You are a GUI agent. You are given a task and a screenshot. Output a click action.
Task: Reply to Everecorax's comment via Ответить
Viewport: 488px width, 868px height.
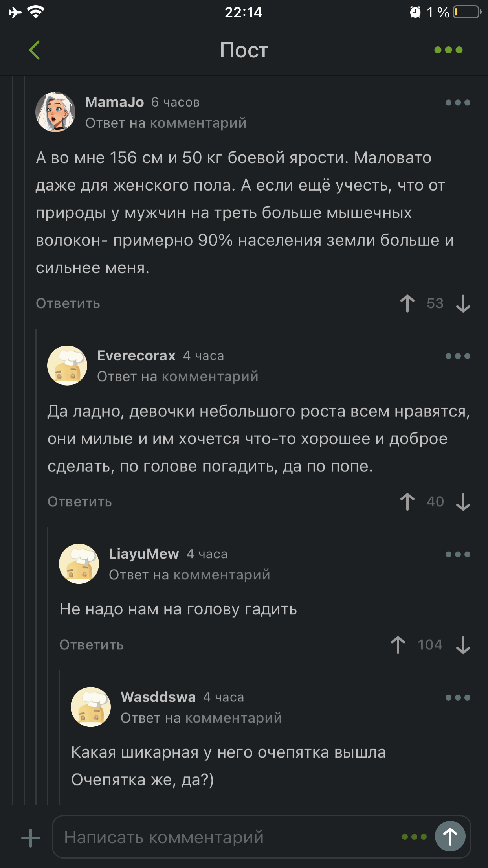point(80,502)
